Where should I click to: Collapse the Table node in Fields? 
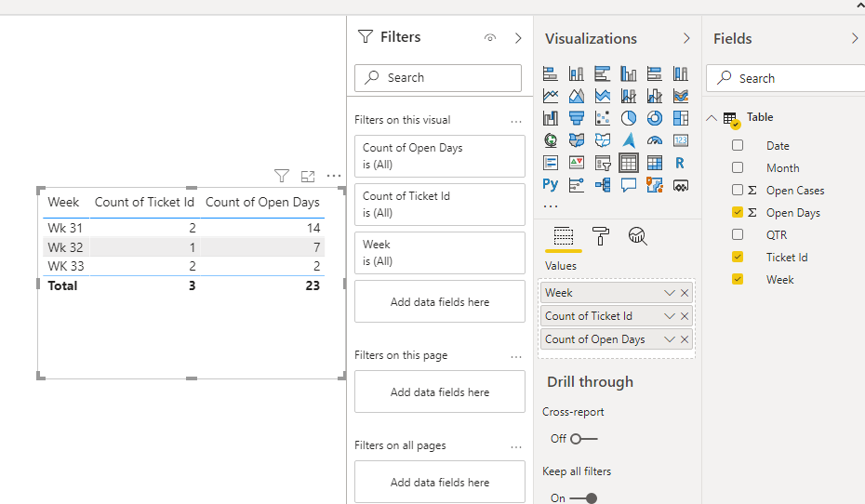[x=712, y=117]
